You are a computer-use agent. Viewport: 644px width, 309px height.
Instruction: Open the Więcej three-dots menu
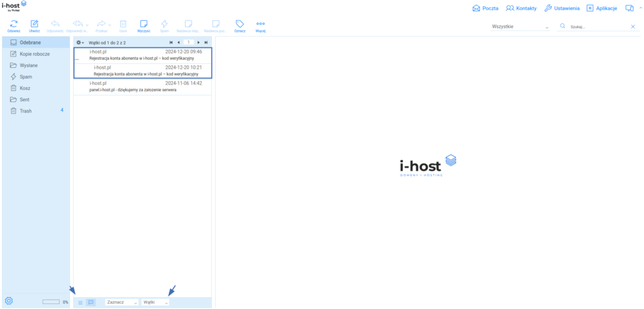click(x=260, y=24)
